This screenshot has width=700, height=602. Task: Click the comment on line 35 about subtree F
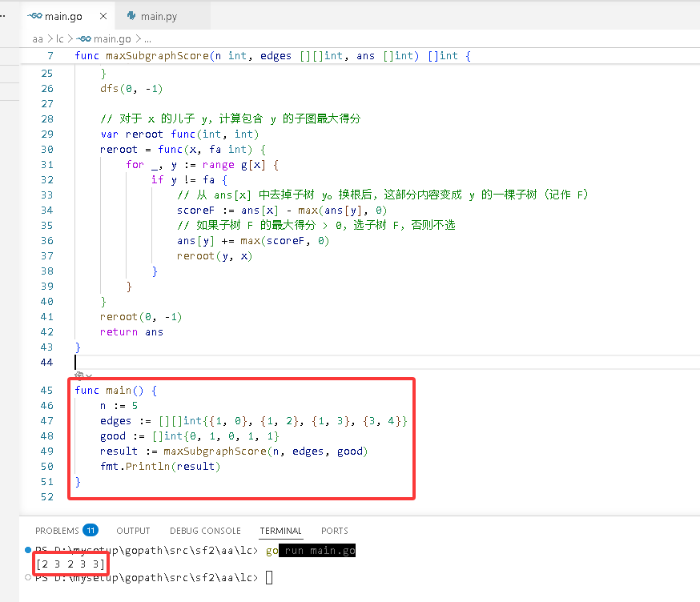click(x=316, y=226)
